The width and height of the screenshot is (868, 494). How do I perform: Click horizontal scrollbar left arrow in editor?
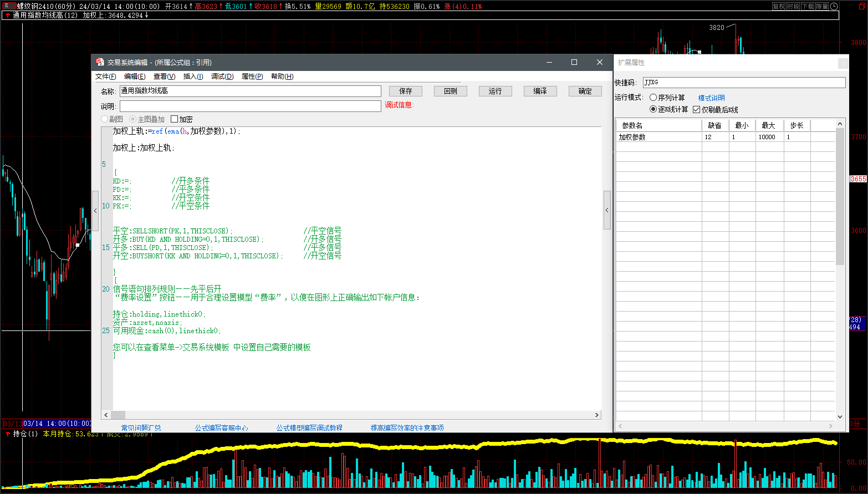click(x=106, y=415)
